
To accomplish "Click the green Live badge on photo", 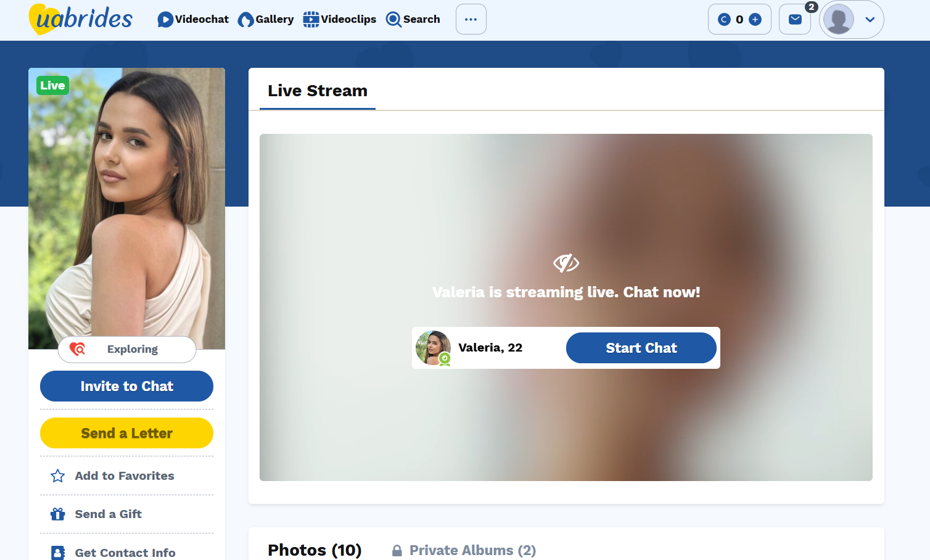I will (x=52, y=86).
